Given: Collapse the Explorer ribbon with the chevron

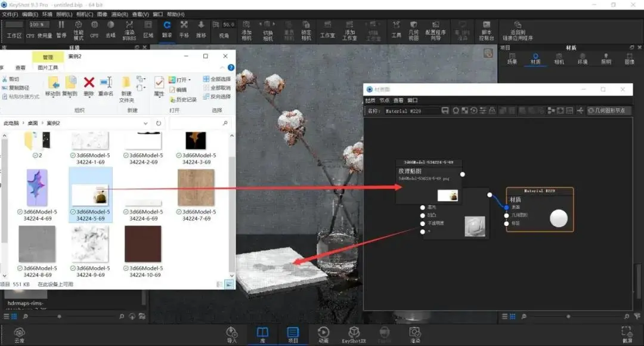Looking at the screenshot, I should point(222,67).
